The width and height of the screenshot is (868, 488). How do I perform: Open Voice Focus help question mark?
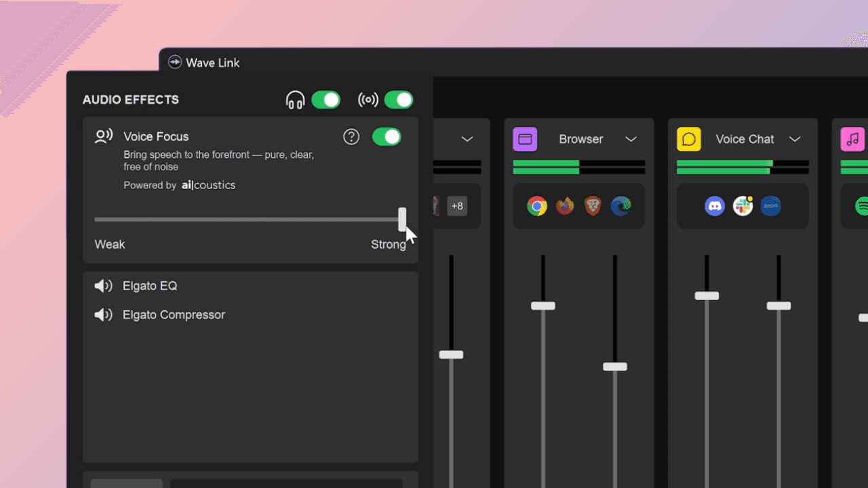(351, 137)
